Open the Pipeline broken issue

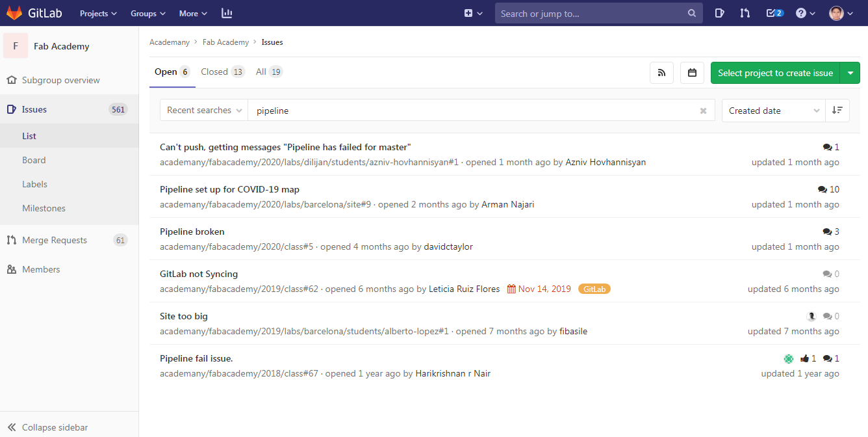(192, 232)
